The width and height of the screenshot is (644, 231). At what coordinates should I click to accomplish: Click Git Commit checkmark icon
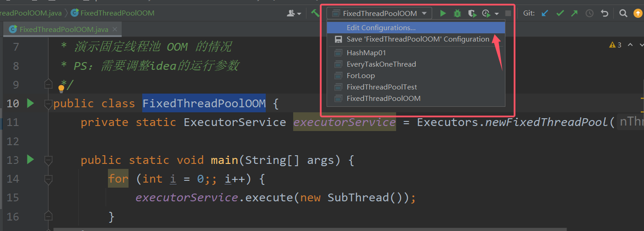[x=560, y=14]
